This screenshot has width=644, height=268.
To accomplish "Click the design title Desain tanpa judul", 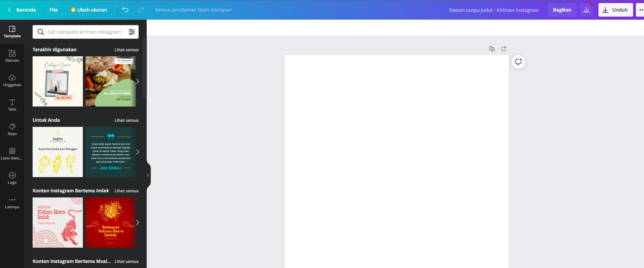I will coord(494,10).
